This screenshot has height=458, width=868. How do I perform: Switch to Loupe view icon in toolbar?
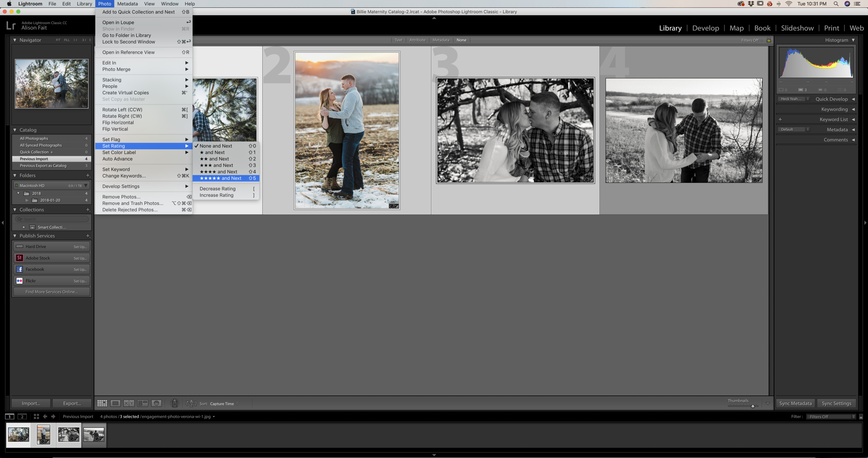click(x=116, y=403)
